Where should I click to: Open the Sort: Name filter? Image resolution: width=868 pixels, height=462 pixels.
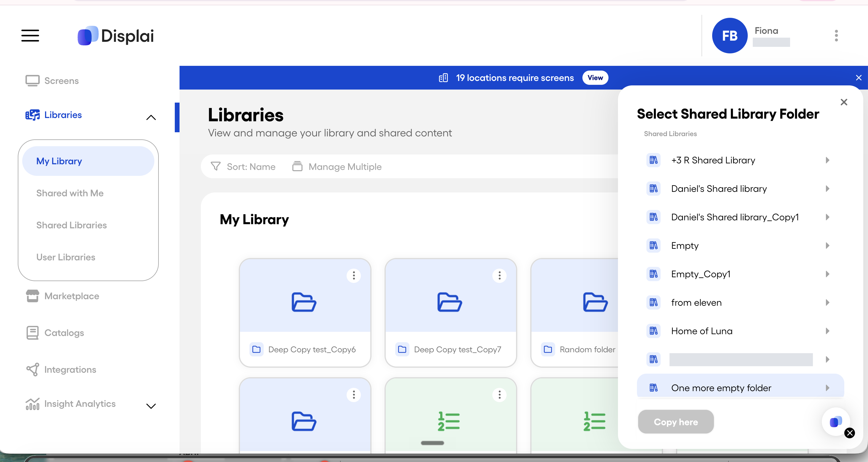pos(243,166)
